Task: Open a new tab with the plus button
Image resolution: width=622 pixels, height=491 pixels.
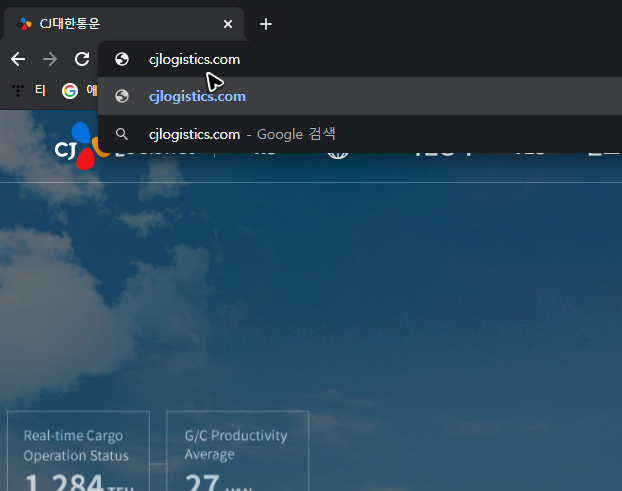Action: point(266,24)
